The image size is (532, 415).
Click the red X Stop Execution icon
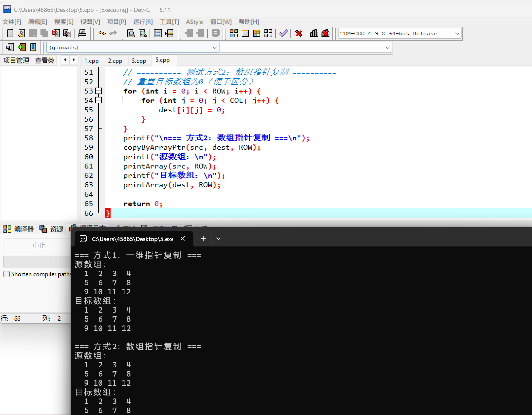(299, 33)
